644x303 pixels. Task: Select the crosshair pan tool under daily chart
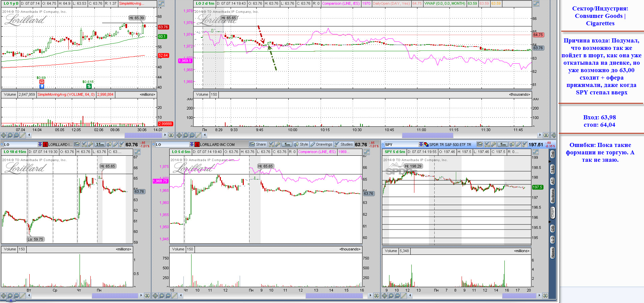[3, 135]
